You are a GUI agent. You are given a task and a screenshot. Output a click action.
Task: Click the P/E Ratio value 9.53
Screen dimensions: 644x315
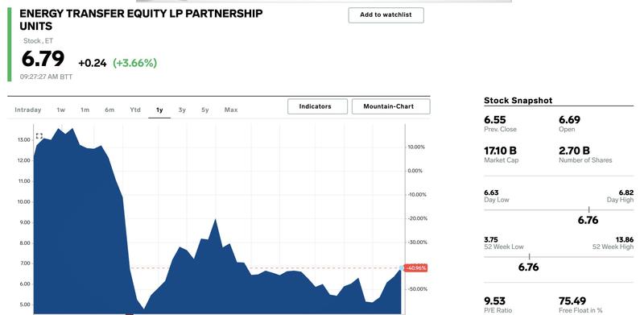point(494,301)
